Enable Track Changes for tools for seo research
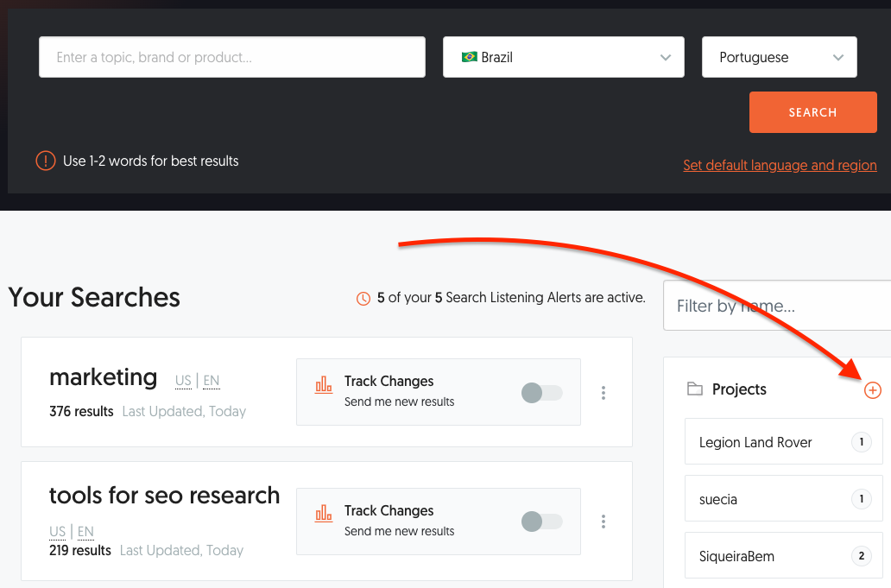 541,522
